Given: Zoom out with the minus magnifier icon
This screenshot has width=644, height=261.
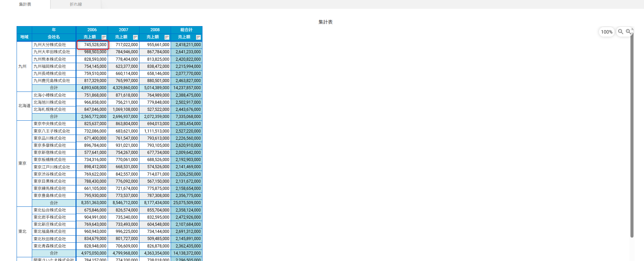Looking at the screenshot, I should [x=621, y=32].
